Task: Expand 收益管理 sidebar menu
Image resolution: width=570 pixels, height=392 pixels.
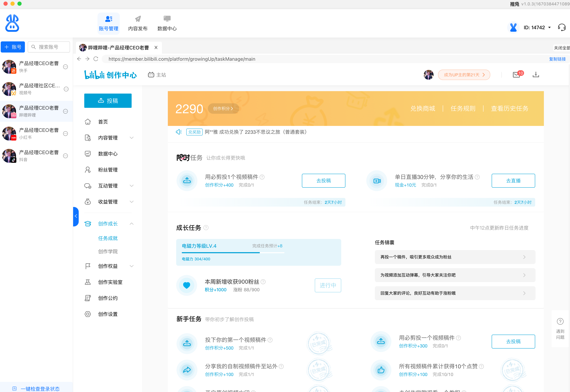Action: [132, 202]
